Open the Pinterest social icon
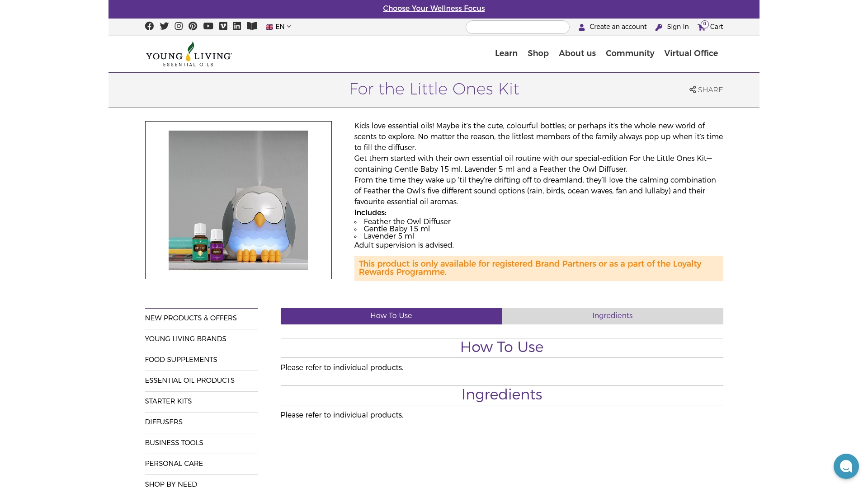Screen dimensions: 868x488 (193, 26)
